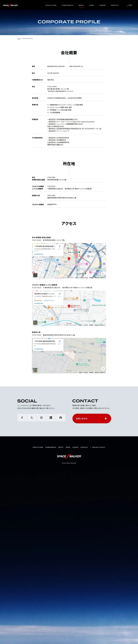Open the Instagram social icon

coord(41,418)
